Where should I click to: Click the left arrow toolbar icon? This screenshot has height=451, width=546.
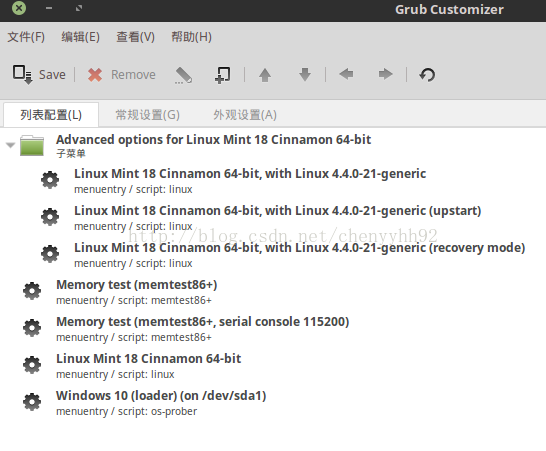[x=346, y=74]
